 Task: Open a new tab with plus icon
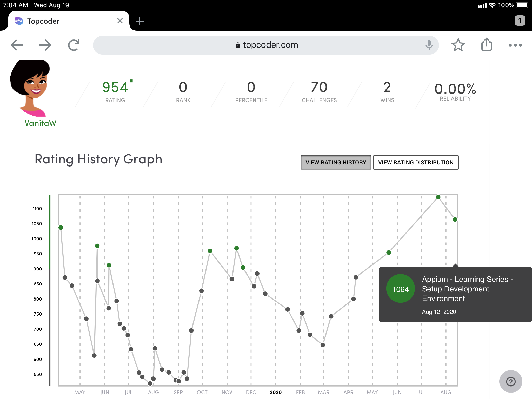point(140,21)
